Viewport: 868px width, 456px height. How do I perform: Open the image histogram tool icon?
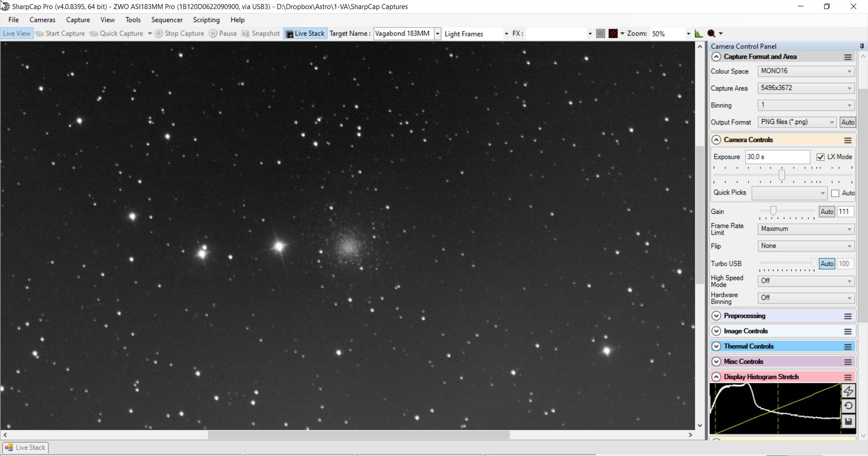coord(698,33)
